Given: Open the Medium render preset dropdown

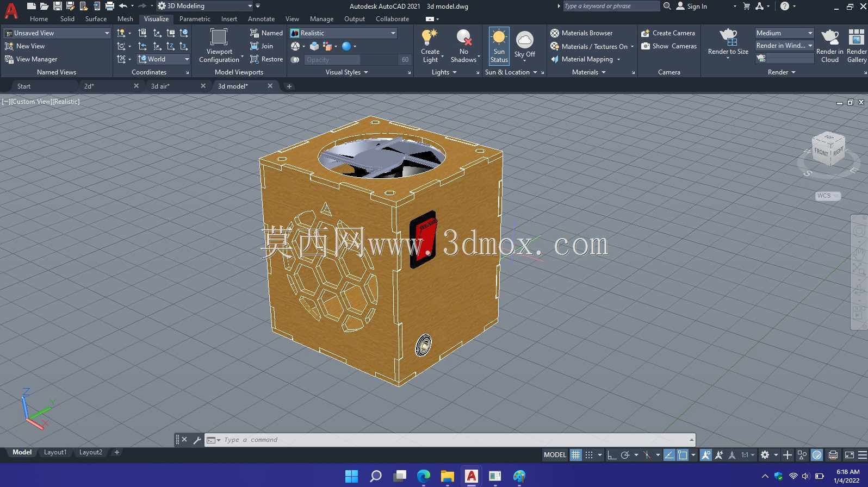Looking at the screenshot, I should [x=784, y=33].
